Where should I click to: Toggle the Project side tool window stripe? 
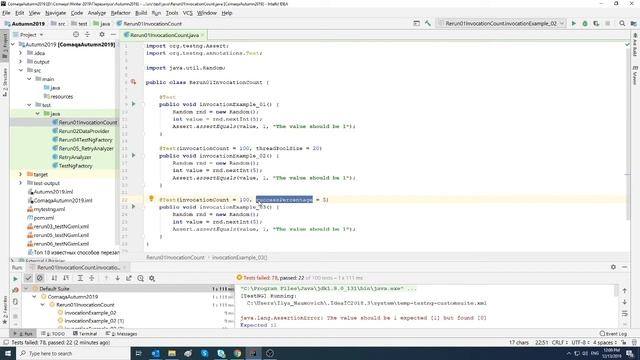tap(5, 46)
